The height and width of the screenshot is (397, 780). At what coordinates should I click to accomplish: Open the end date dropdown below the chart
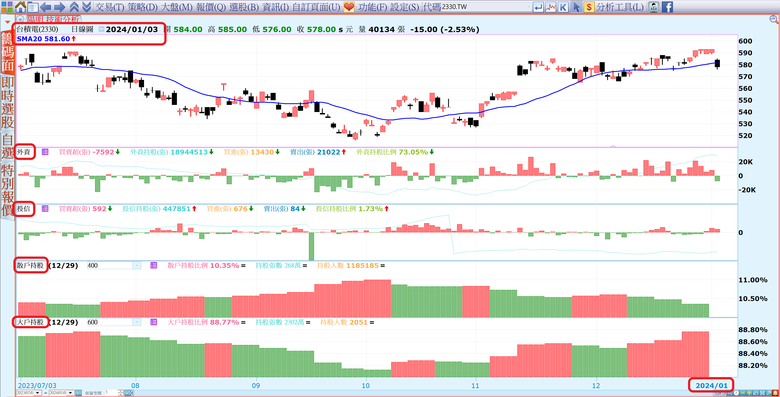click(x=71, y=393)
